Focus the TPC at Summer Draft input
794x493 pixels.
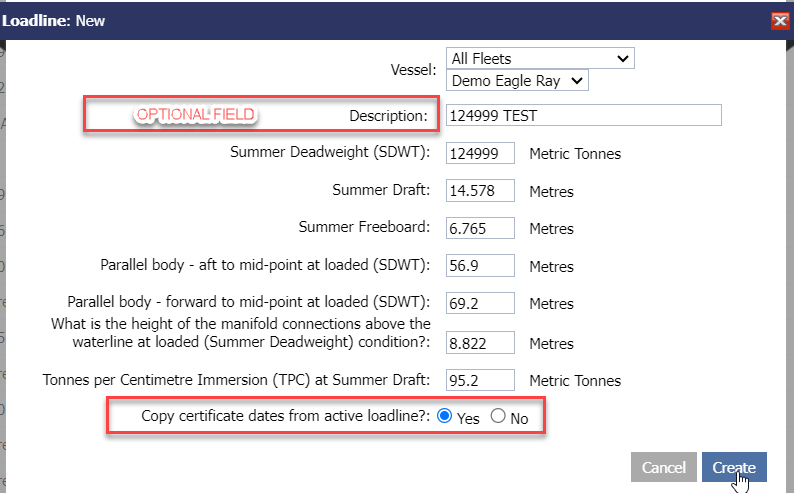(480, 380)
